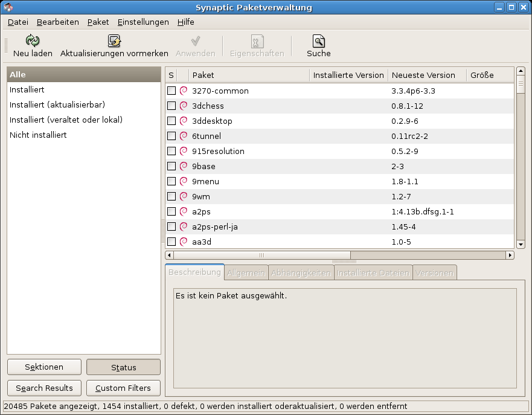
Task: Click the package description text area
Action: point(345,338)
